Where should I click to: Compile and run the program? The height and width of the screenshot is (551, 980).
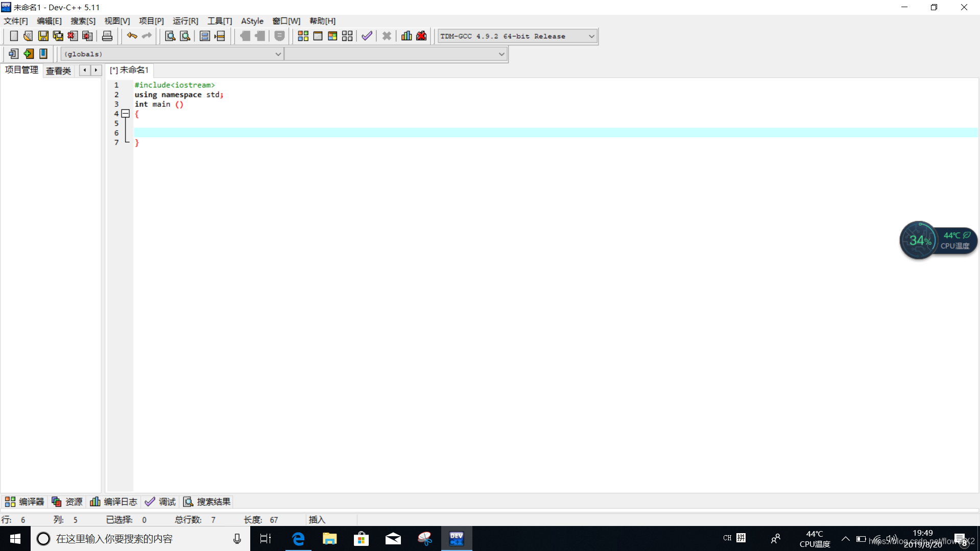[x=332, y=36]
